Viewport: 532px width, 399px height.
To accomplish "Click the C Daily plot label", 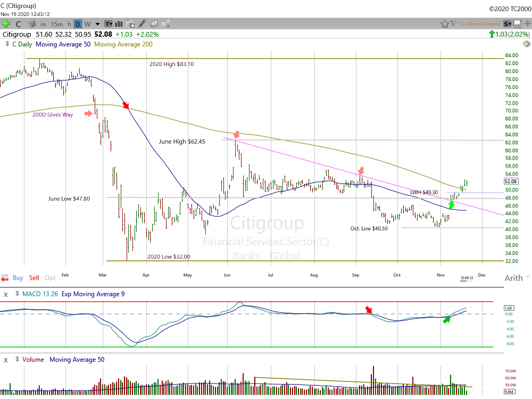I will tap(22, 44).
